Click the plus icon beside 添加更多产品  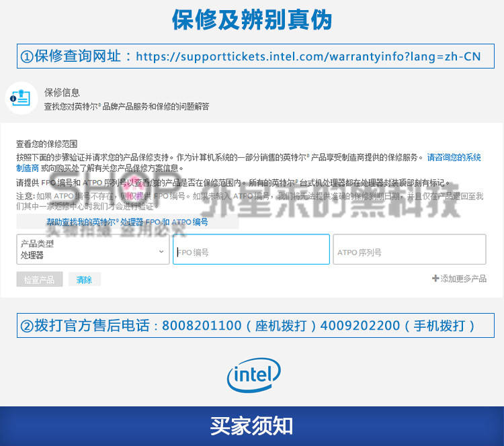pyautogui.click(x=435, y=278)
